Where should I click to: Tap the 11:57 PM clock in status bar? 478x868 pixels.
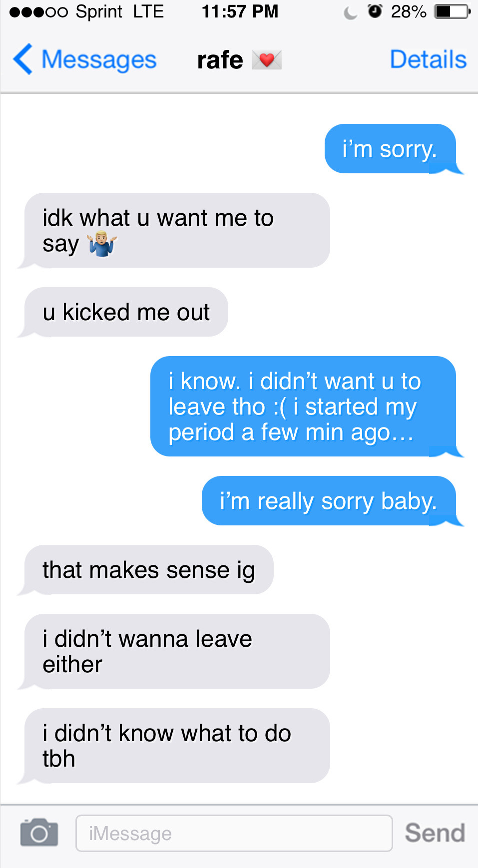pyautogui.click(x=240, y=11)
